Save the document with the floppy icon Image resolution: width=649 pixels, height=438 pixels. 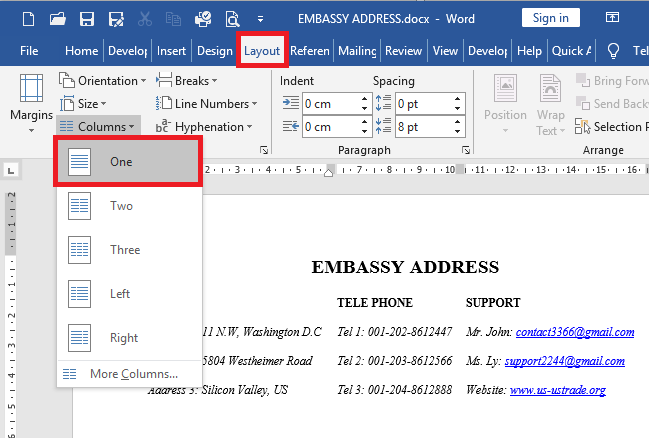coord(87,19)
